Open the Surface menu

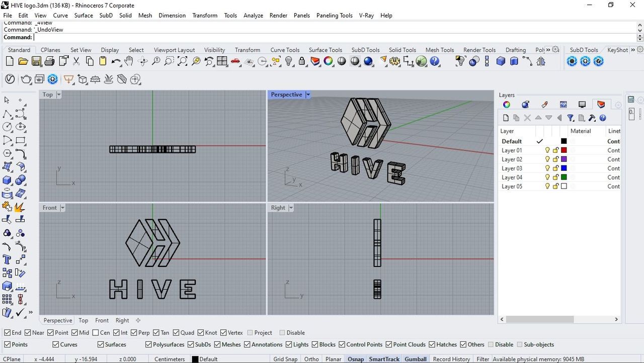tap(84, 16)
